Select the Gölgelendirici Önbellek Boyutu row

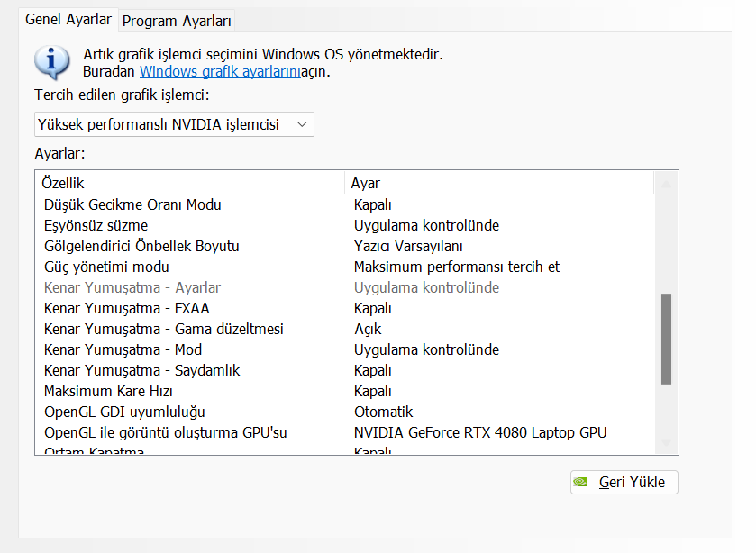[x=141, y=246]
